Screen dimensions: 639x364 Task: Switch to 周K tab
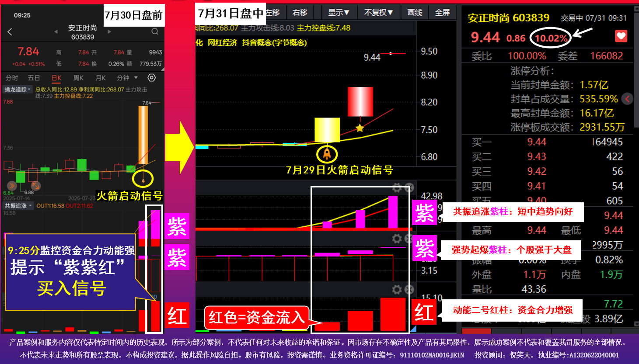click(x=78, y=78)
